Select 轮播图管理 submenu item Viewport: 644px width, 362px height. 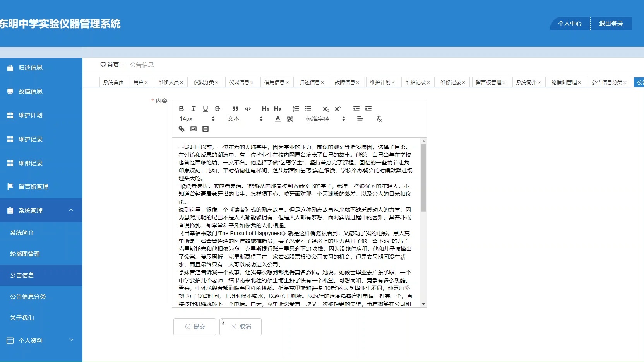pyautogui.click(x=41, y=254)
